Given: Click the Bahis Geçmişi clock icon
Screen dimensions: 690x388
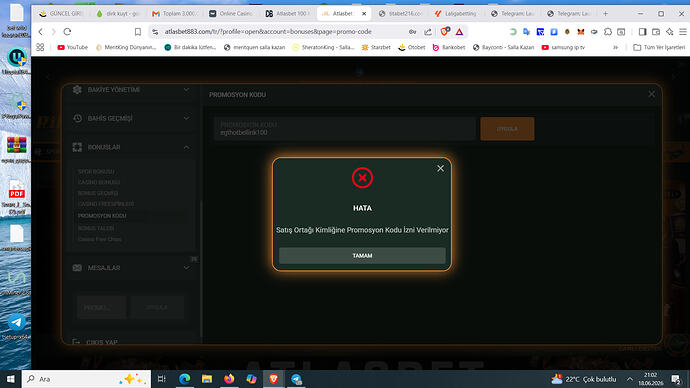Looking at the screenshot, I should pyautogui.click(x=77, y=118).
